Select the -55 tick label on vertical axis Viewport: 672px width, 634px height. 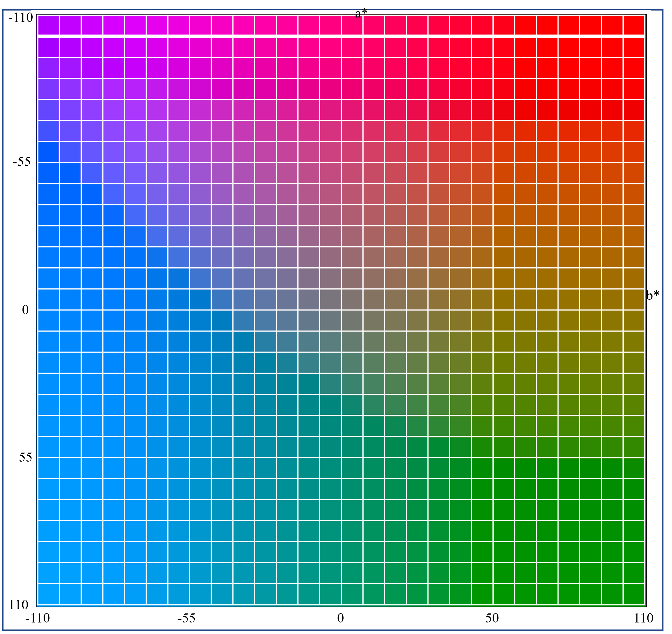[21, 162]
